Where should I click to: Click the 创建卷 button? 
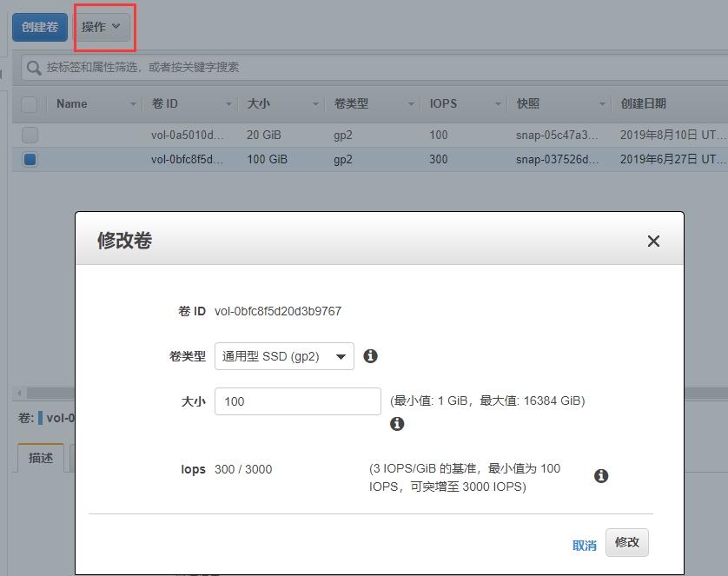pos(40,27)
